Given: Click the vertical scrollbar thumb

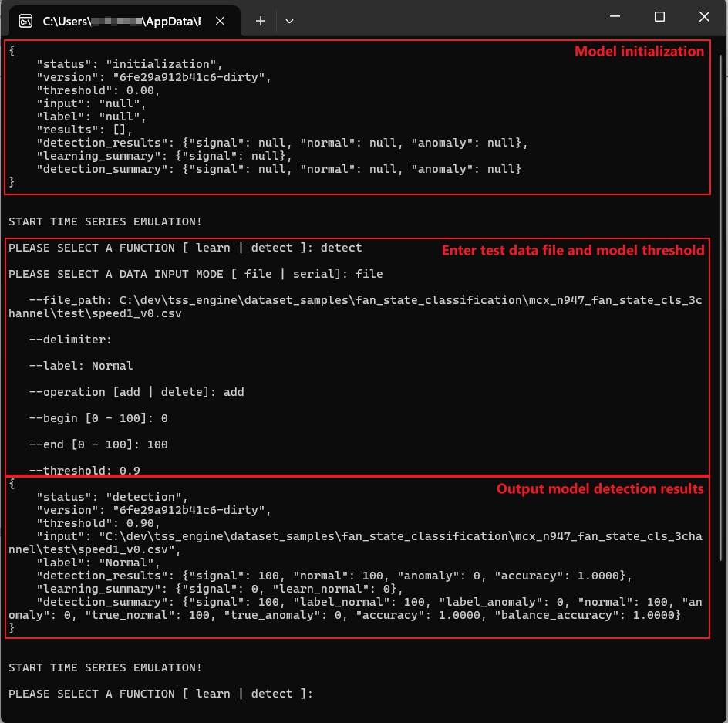Looking at the screenshot, I should click(x=722, y=309).
